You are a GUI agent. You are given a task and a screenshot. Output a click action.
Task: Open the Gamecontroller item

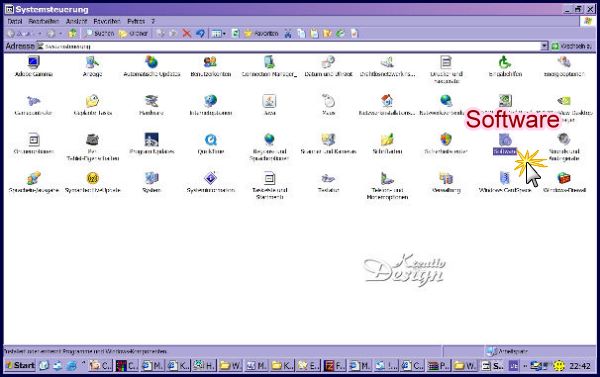pos(34,105)
